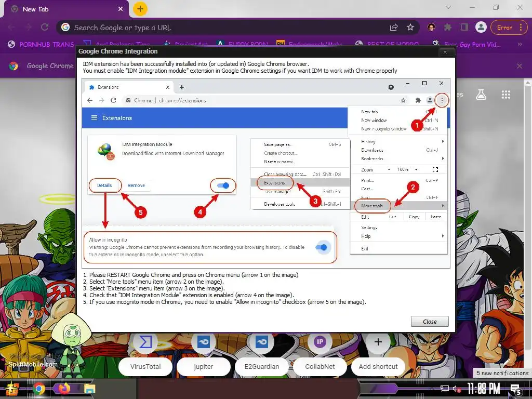Click the browser Forward arrow

coord(28,27)
